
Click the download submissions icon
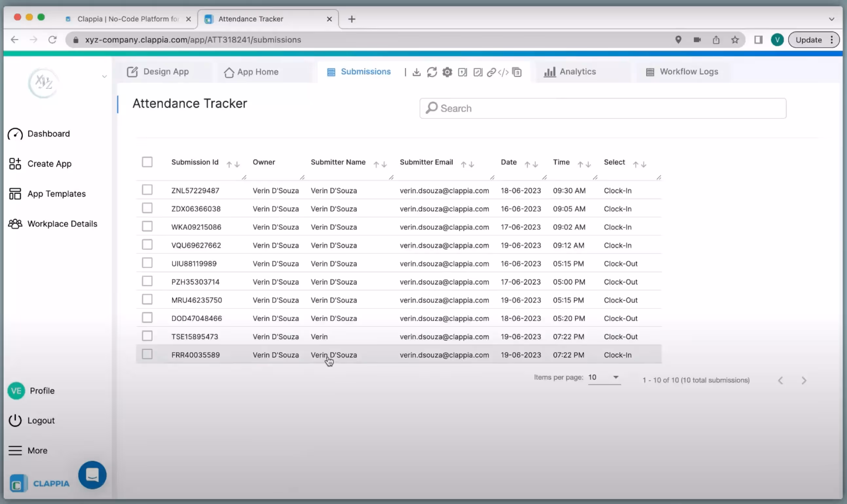pos(416,72)
